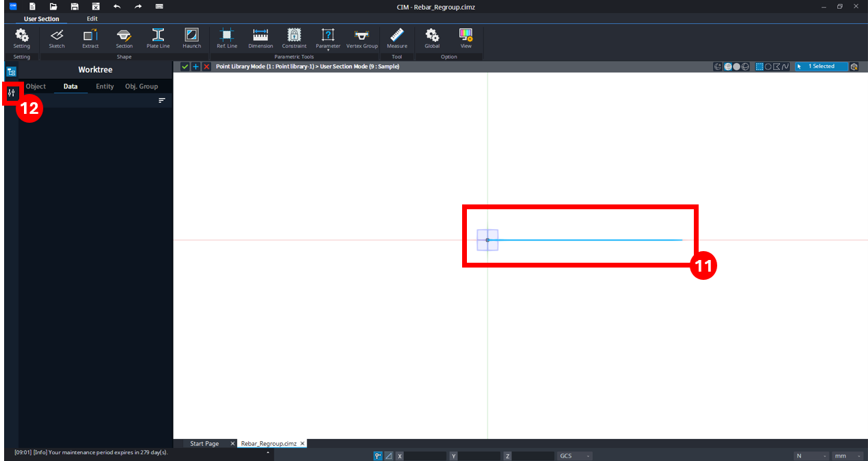Open the mm length unit dropdown

[847, 456]
